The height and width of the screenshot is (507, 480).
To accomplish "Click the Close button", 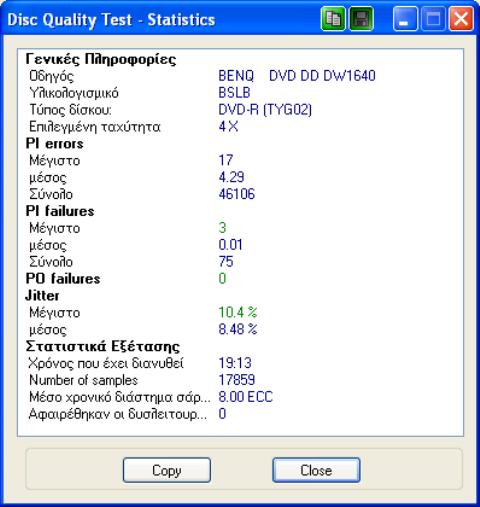I will point(316,470).
